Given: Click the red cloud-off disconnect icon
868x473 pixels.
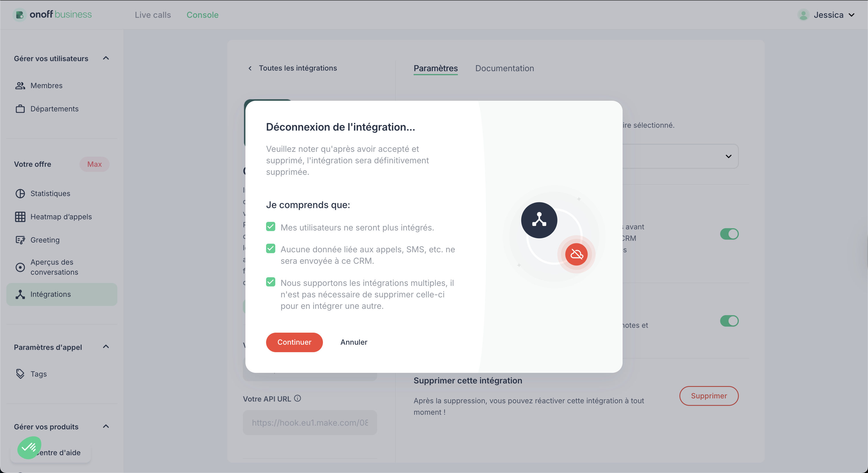Looking at the screenshot, I should click(x=576, y=254).
